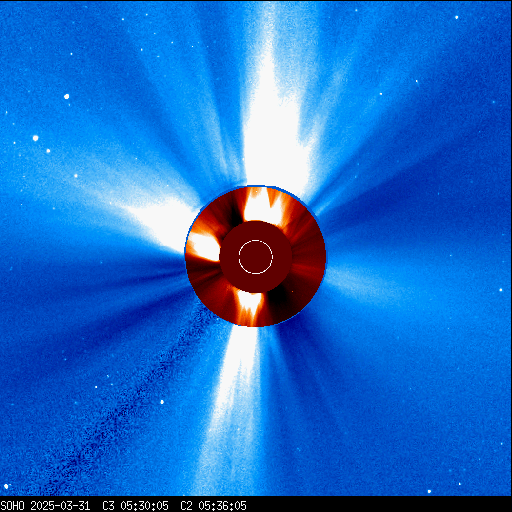
Task: Click the forked orange streamer at bottom of red ring
Action: pos(249,307)
